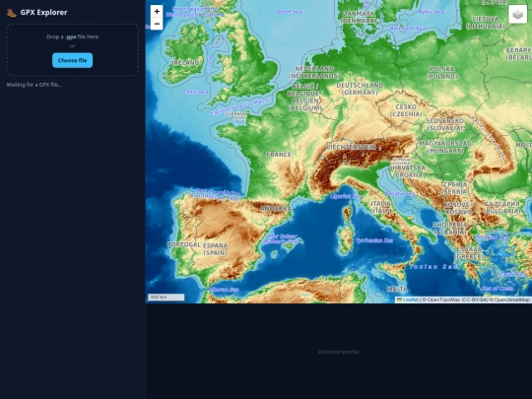Click the ESPAÑA (SPAIN) map label
Image resolution: width=532 pixels, height=399 pixels.
point(215,249)
